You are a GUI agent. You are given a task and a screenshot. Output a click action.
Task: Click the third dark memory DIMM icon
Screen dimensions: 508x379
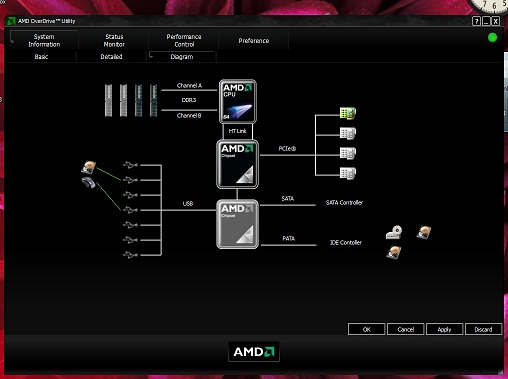tap(138, 100)
